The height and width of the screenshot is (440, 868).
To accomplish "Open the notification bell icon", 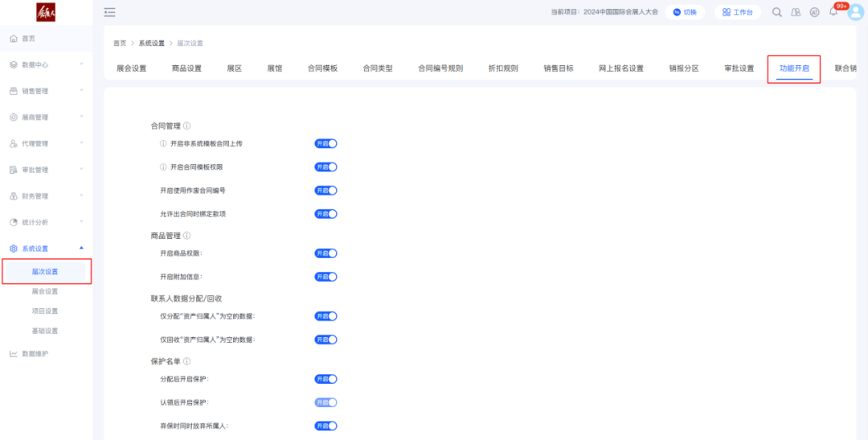I will click(x=833, y=12).
